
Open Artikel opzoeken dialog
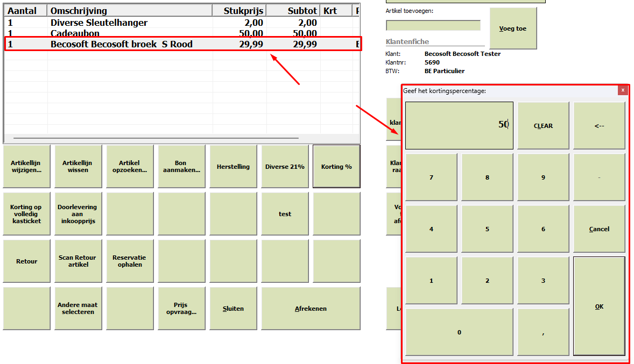(130, 167)
